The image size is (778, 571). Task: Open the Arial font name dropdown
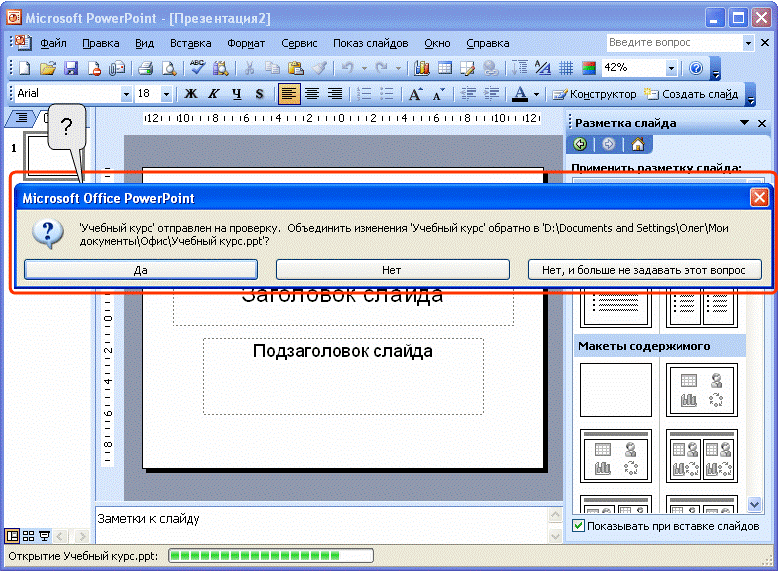point(127,94)
